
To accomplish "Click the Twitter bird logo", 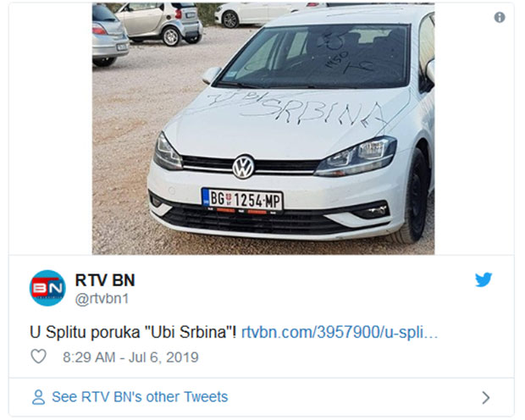I will pos(484,279).
